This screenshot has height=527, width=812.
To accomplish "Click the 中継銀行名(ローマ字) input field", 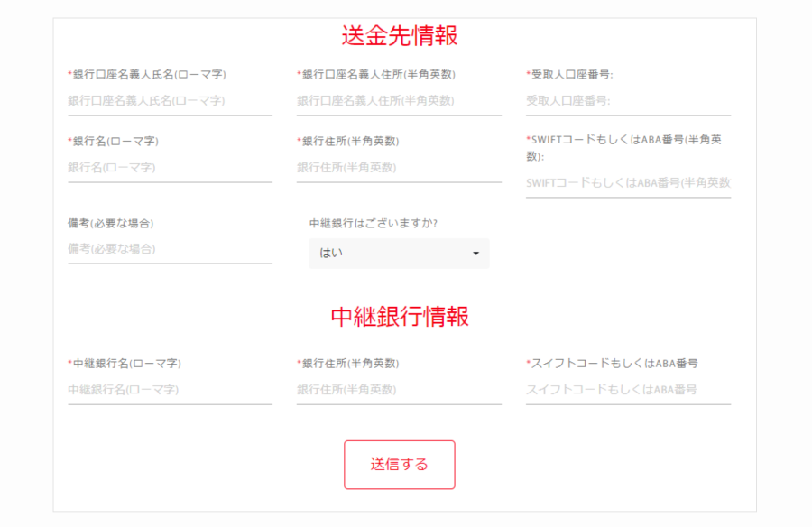I will [170, 390].
